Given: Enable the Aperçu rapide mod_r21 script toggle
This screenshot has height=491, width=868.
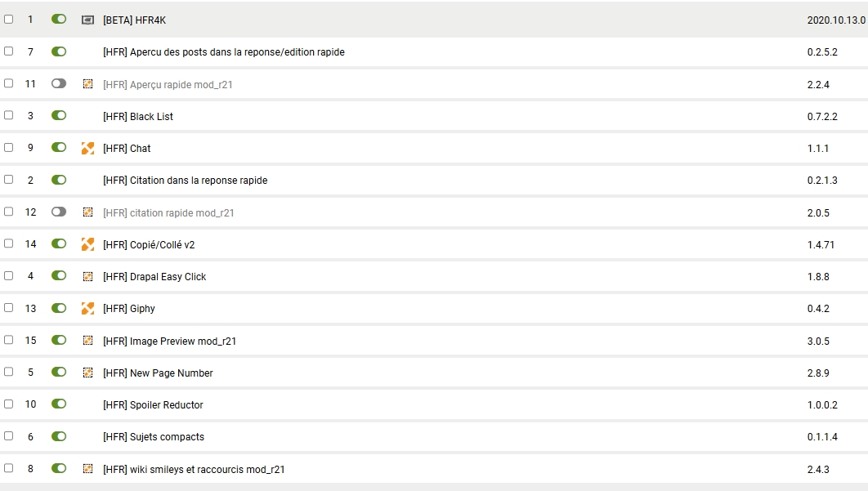Looking at the screenshot, I should (x=59, y=83).
